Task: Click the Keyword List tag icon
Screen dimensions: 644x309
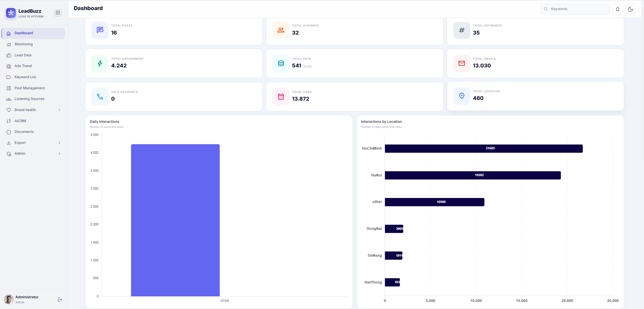Action: click(x=9, y=77)
